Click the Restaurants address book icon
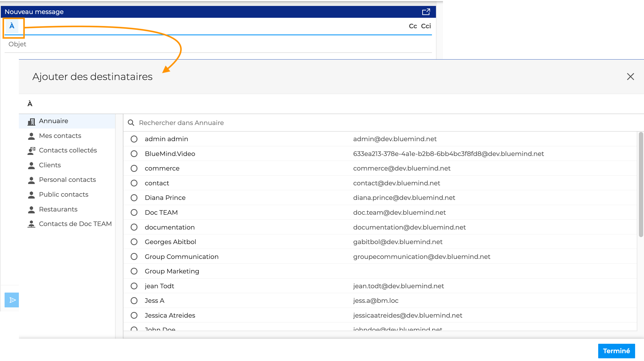 (31, 210)
